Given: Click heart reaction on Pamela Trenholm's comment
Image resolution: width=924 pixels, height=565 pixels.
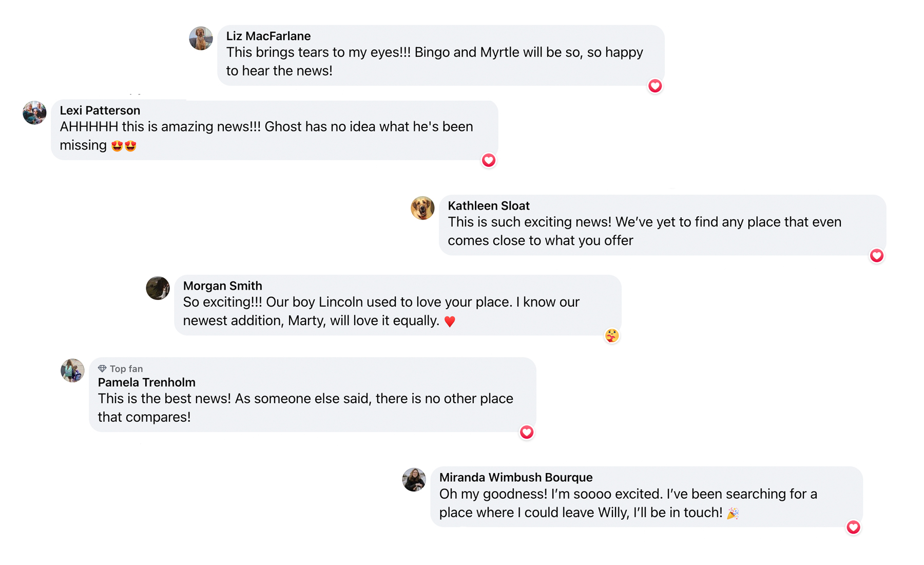Looking at the screenshot, I should (526, 432).
